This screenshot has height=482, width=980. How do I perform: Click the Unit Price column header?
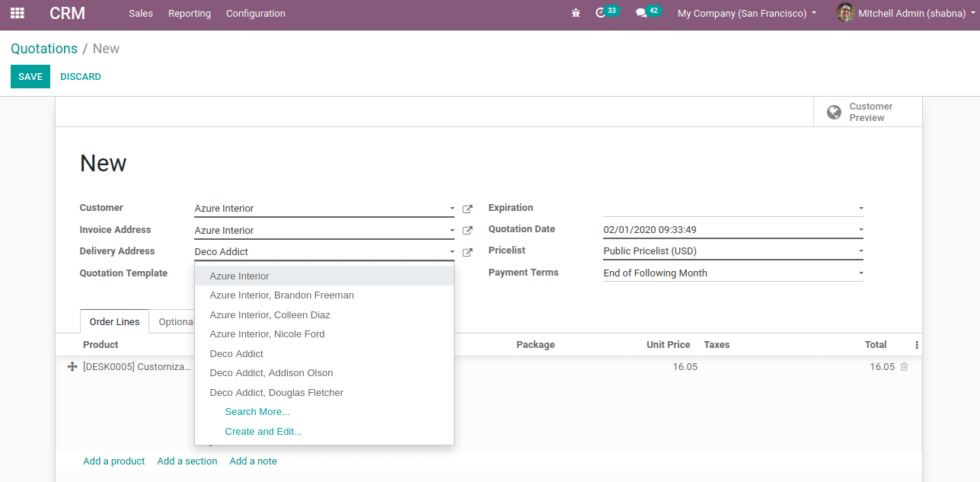pos(669,345)
